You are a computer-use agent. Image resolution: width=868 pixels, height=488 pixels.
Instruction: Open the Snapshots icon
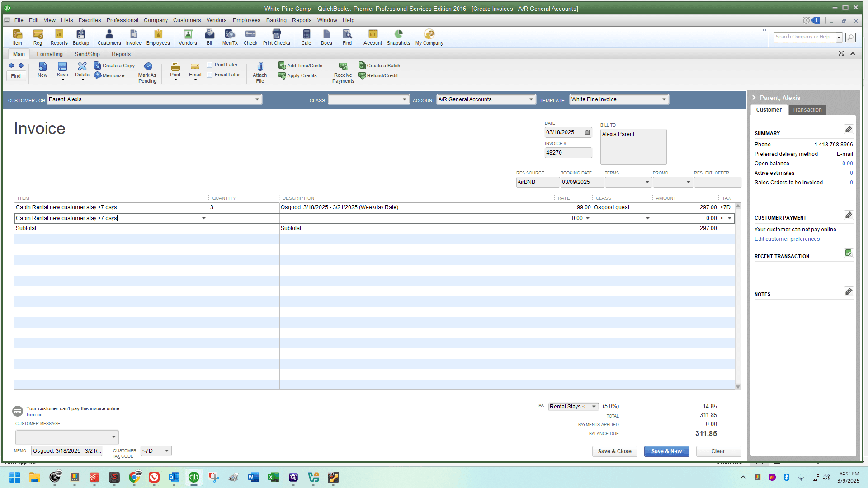398,37
